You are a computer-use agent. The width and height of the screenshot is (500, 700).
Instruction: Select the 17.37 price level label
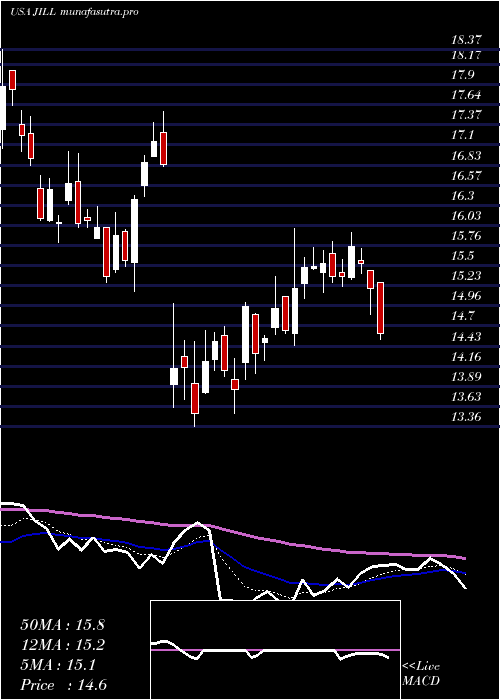tap(466, 115)
